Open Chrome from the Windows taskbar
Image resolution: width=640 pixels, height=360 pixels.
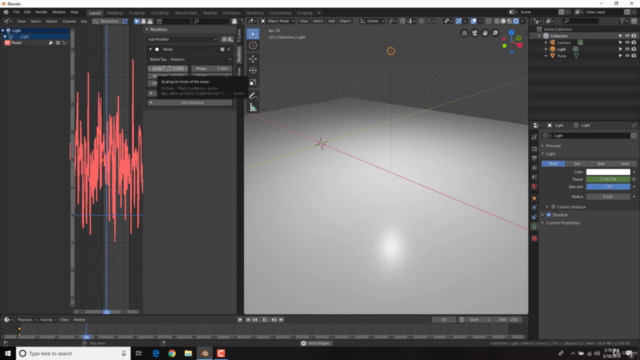[172, 353]
